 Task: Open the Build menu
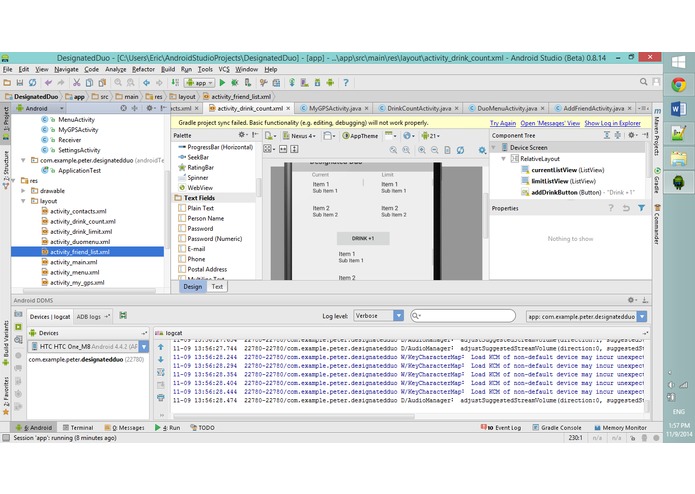(x=168, y=70)
